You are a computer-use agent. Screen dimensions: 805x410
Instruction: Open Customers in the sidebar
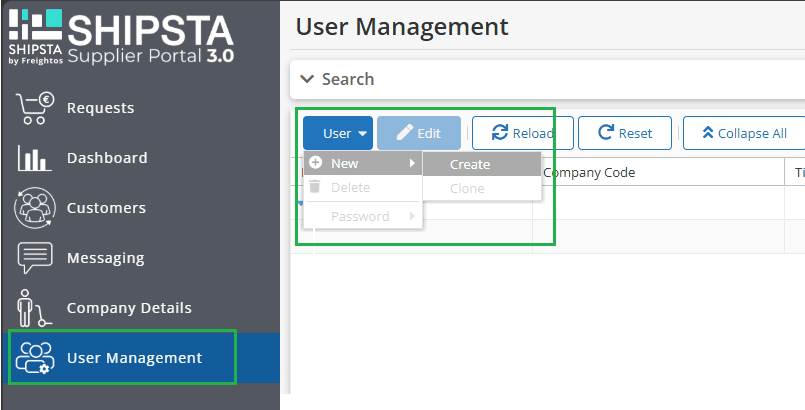coord(141,208)
